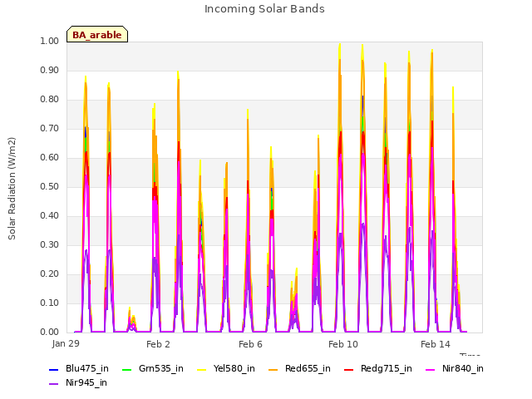Select the Red655_in legend swatch
This screenshot has height=399, width=532.
tap(273, 369)
